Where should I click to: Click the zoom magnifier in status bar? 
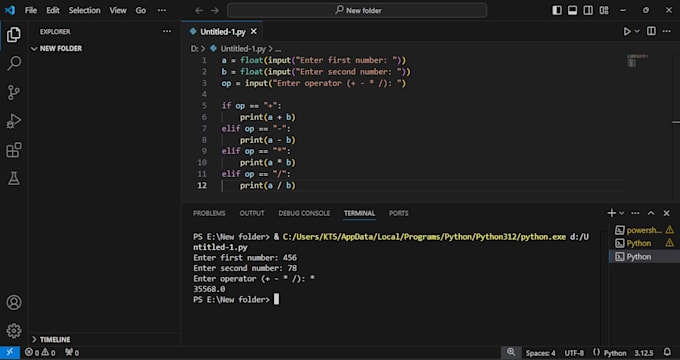click(511, 352)
